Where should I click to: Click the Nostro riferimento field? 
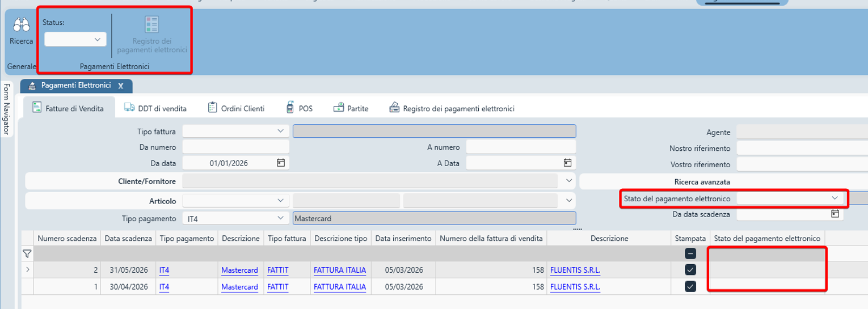(x=802, y=149)
